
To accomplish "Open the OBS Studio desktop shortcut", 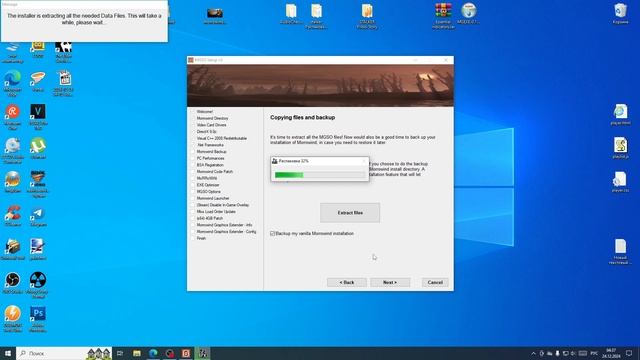I will (x=13, y=282).
